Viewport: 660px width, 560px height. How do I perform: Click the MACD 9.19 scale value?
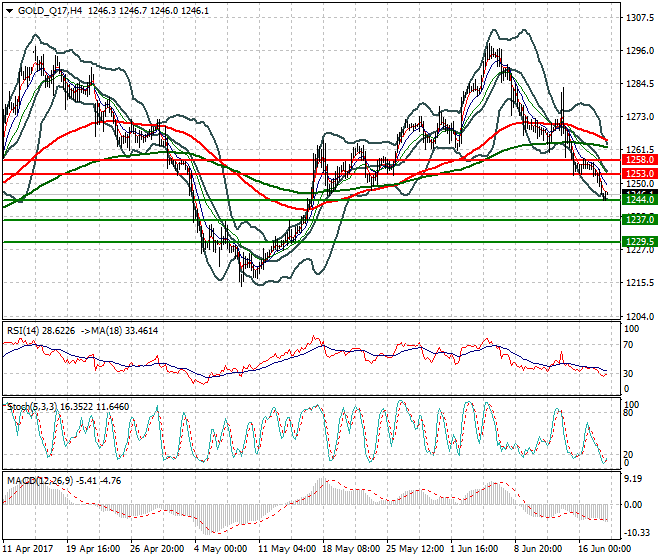[633, 479]
